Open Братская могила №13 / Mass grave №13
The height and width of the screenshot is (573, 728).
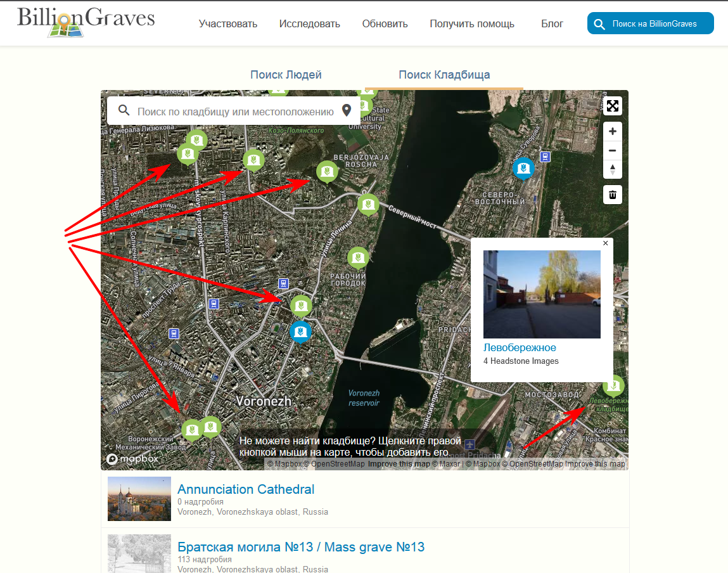[x=301, y=547]
